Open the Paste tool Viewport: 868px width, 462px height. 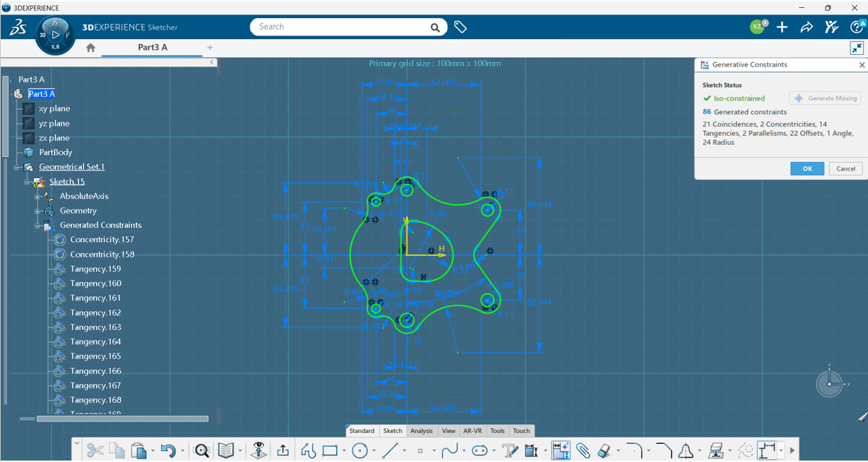(137, 450)
